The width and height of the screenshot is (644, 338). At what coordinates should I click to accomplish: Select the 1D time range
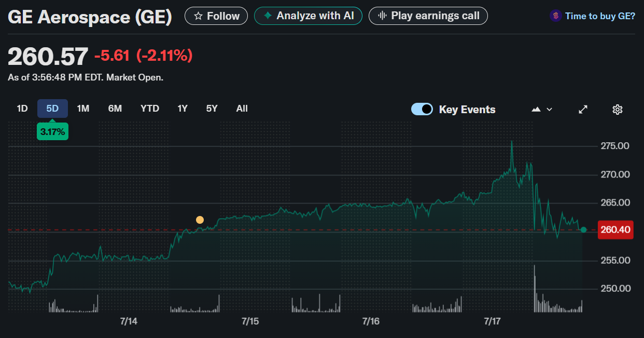(x=22, y=109)
